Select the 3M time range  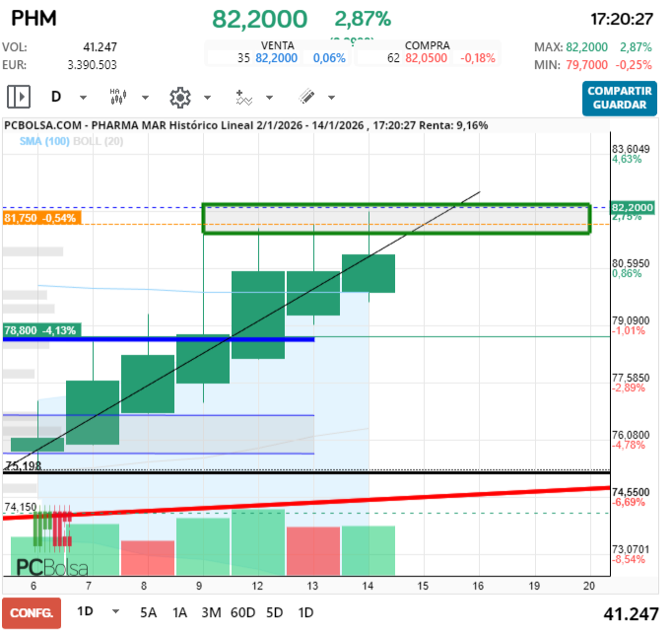[x=211, y=611]
